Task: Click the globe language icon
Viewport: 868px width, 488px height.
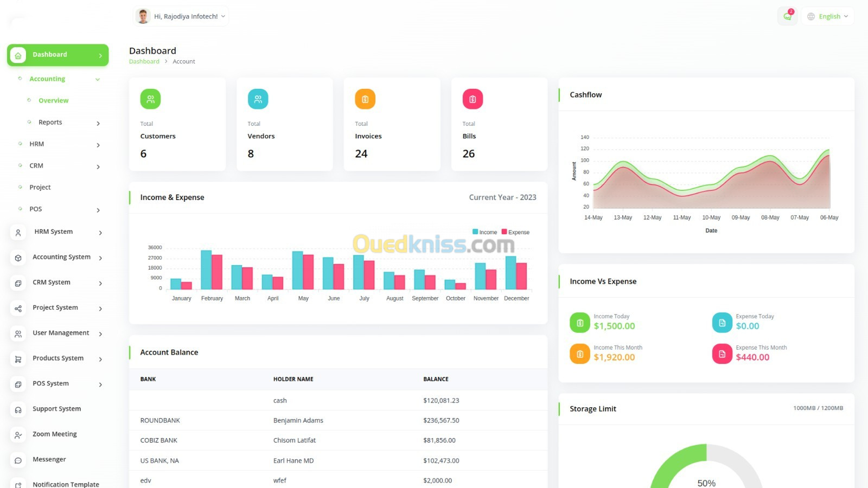Action: [811, 17]
